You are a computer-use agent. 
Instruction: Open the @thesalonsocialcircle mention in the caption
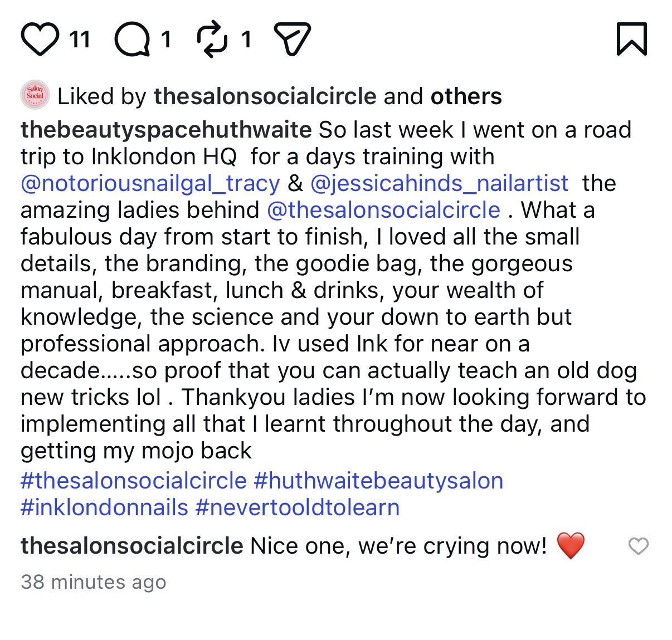384,210
